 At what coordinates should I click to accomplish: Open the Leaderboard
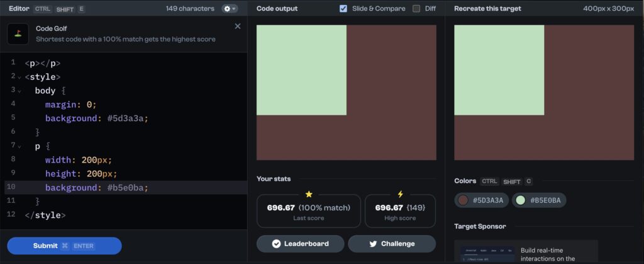(301, 244)
